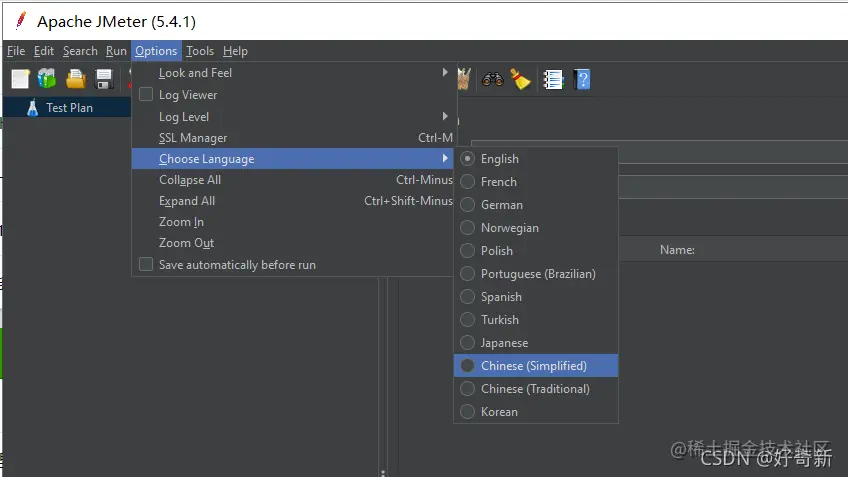
Task: Expand the Look and Feel submenu
Action: (293, 72)
